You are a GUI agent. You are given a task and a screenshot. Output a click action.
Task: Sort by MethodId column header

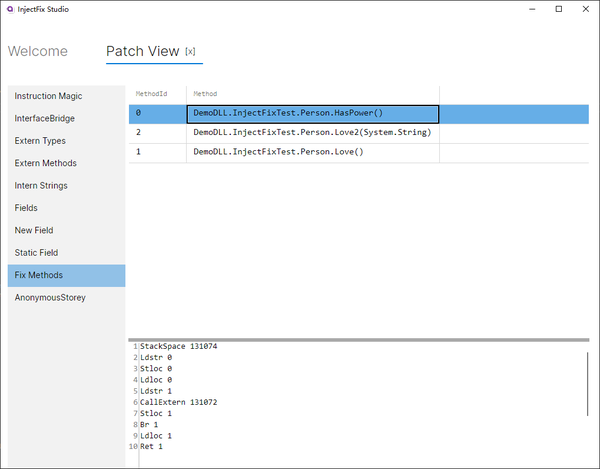pos(151,93)
